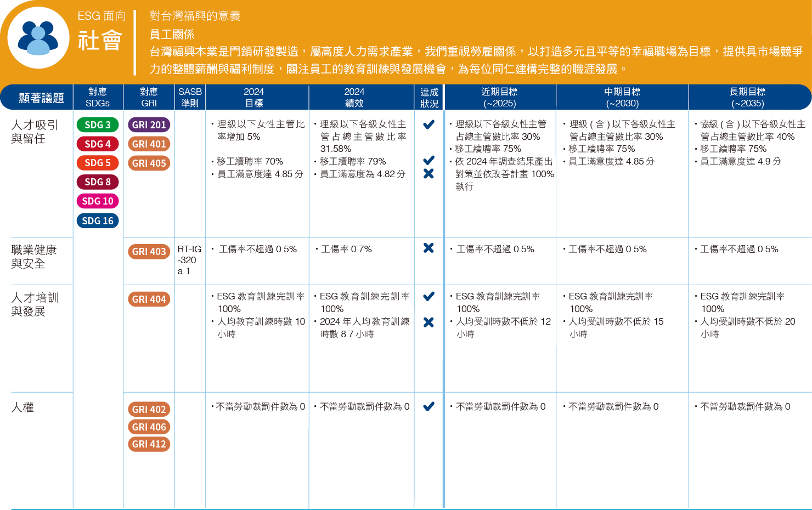Click the cross mark beside 員工滿意度為 4.82 分
The image size is (812, 510).
[429, 173]
